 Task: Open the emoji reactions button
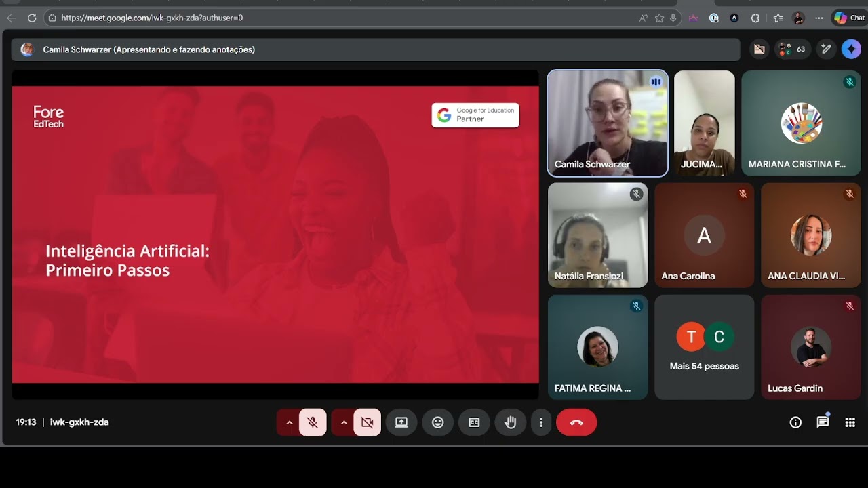[x=438, y=422]
